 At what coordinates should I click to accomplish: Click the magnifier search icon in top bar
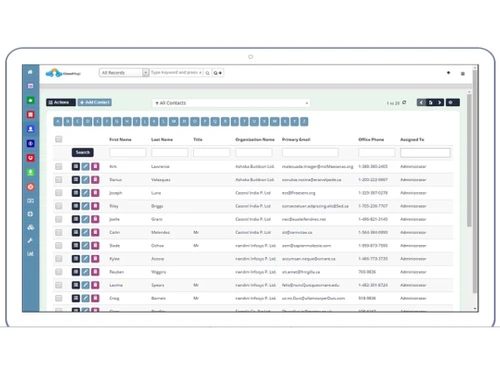207,73
